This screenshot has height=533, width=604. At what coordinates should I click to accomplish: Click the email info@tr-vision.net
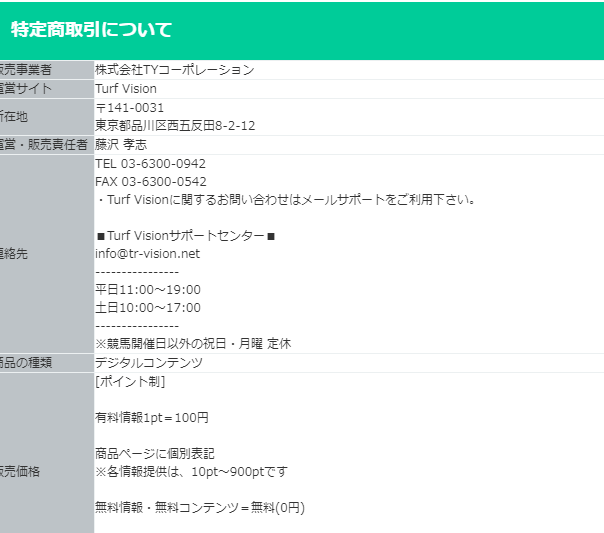147,254
